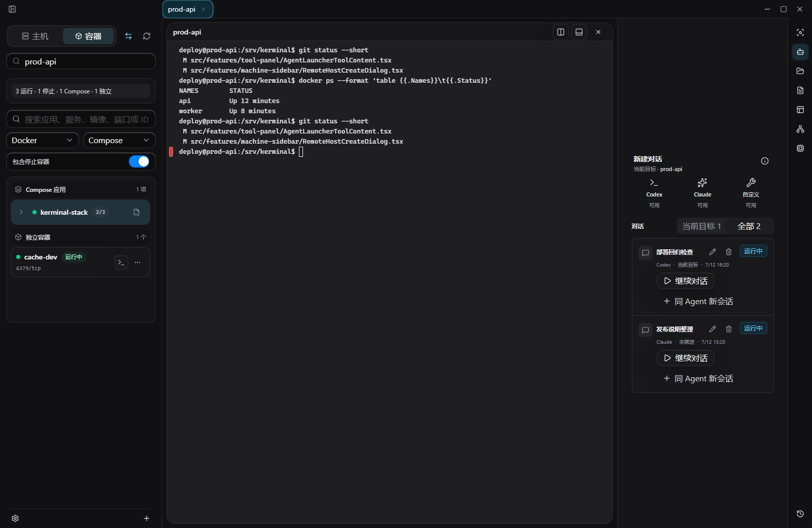The height and width of the screenshot is (528, 812).
Task: Delete the 发布说明整理 conversation
Action: (729, 329)
